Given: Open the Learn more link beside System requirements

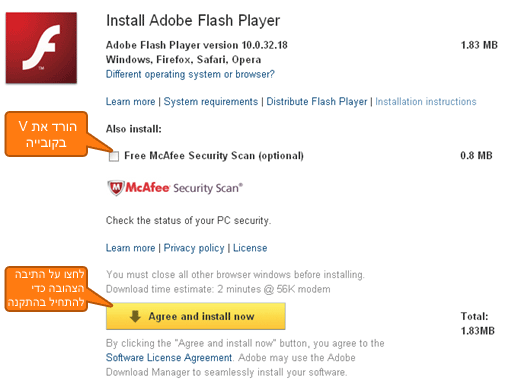Looking at the screenshot, I should (x=130, y=102).
